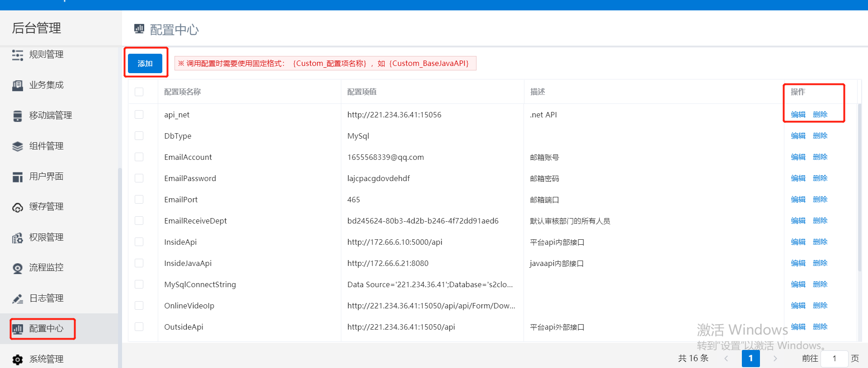This screenshot has height=368, width=868.
Task: Check the OnlineVideoIp row checkbox
Action: click(x=139, y=306)
